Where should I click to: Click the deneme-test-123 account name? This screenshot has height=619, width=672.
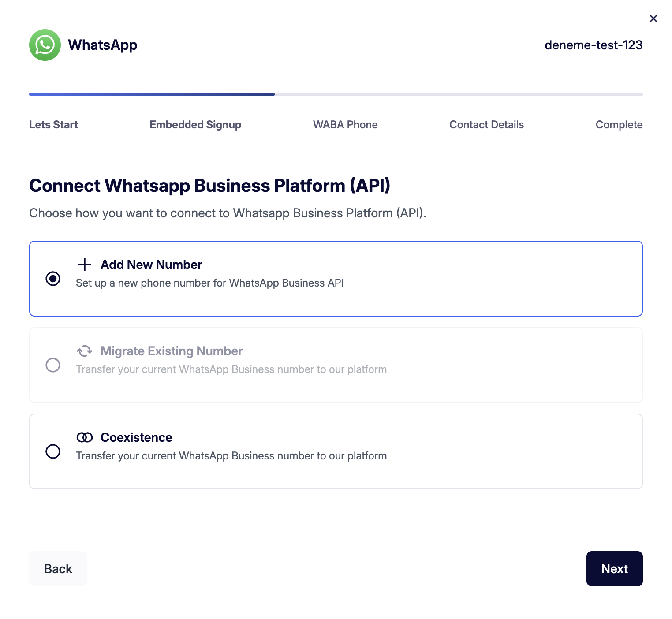(594, 45)
